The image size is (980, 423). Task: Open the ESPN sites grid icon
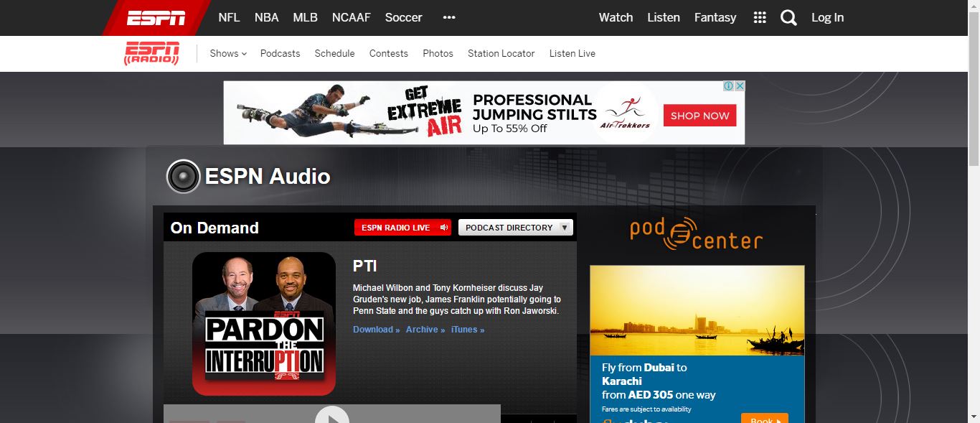760,17
